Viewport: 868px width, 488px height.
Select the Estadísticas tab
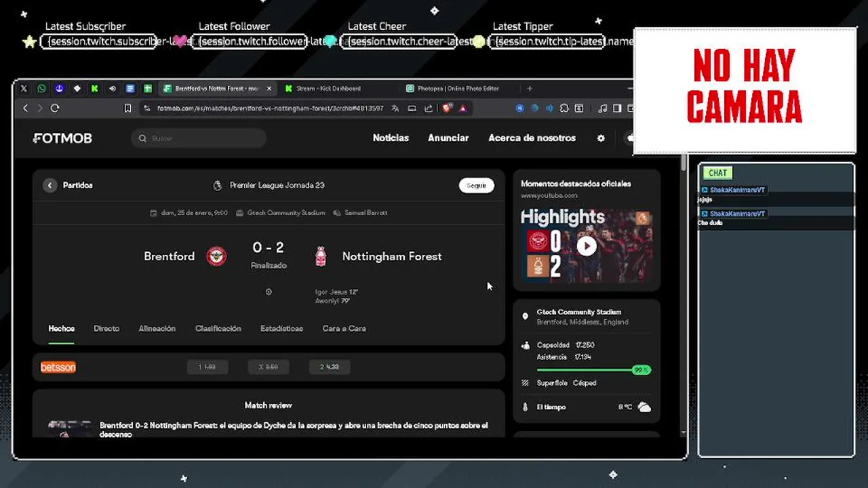(x=281, y=329)
